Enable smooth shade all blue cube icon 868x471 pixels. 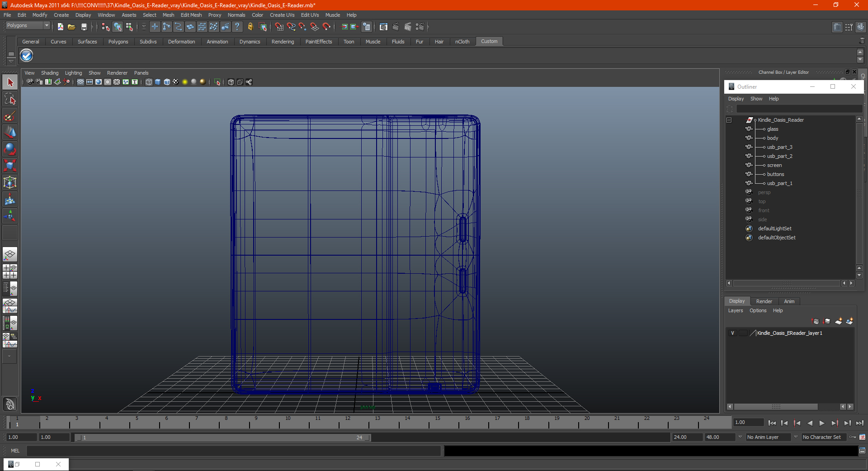158,82
